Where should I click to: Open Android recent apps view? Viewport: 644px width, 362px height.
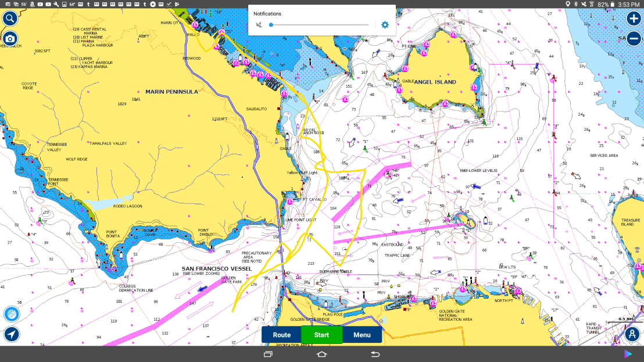tap(268, 354)
